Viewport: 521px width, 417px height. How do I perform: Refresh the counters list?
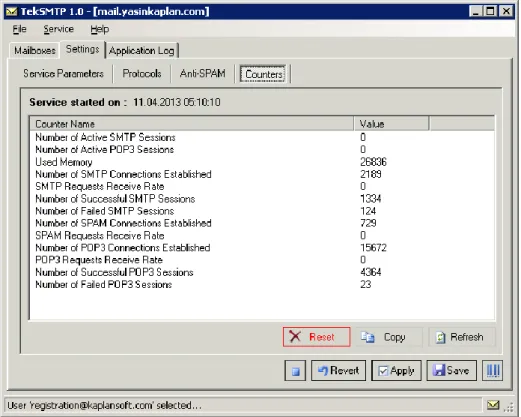coord(462,337)
